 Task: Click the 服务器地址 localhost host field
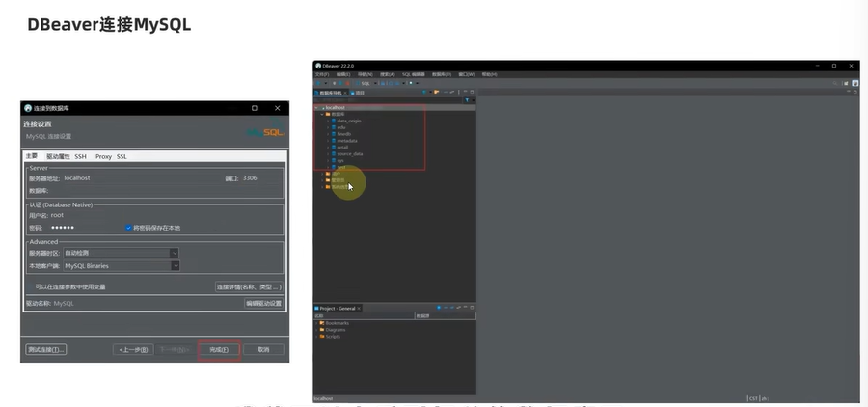coord(141,178)
